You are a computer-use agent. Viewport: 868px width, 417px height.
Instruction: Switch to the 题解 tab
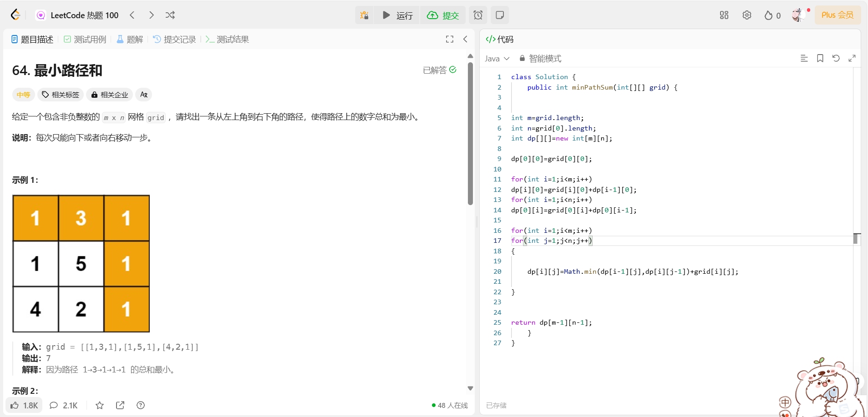coord(130,39)
